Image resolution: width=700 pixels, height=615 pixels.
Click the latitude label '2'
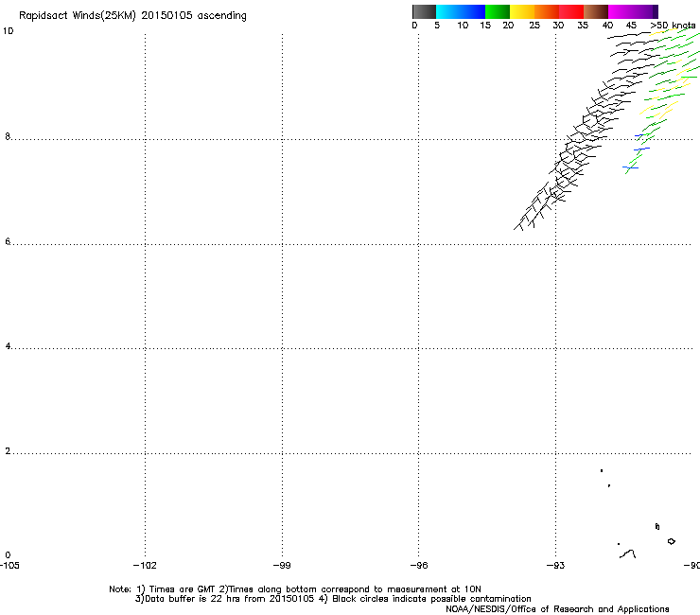8,451
